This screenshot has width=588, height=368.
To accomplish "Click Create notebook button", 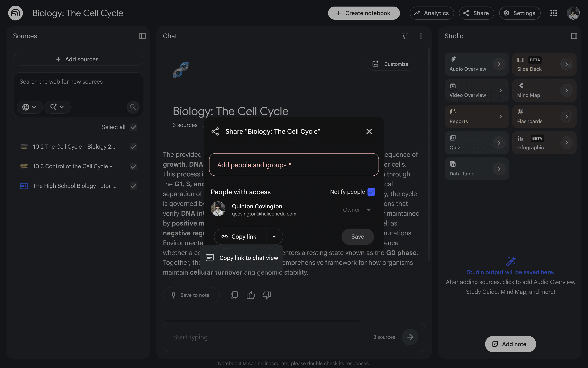I will point(364,13).
